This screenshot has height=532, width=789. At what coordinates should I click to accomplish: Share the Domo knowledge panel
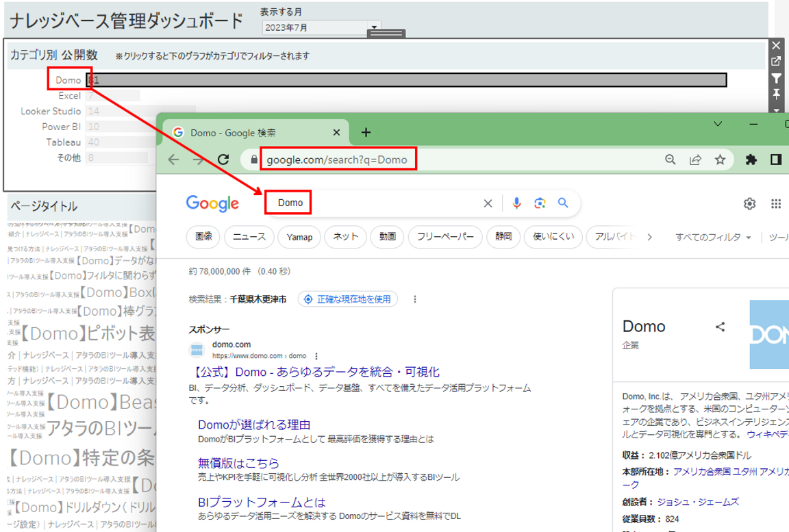720,327
